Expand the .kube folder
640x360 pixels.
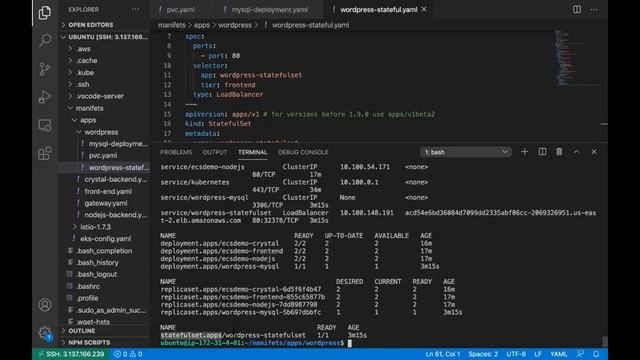pos(85,72)
